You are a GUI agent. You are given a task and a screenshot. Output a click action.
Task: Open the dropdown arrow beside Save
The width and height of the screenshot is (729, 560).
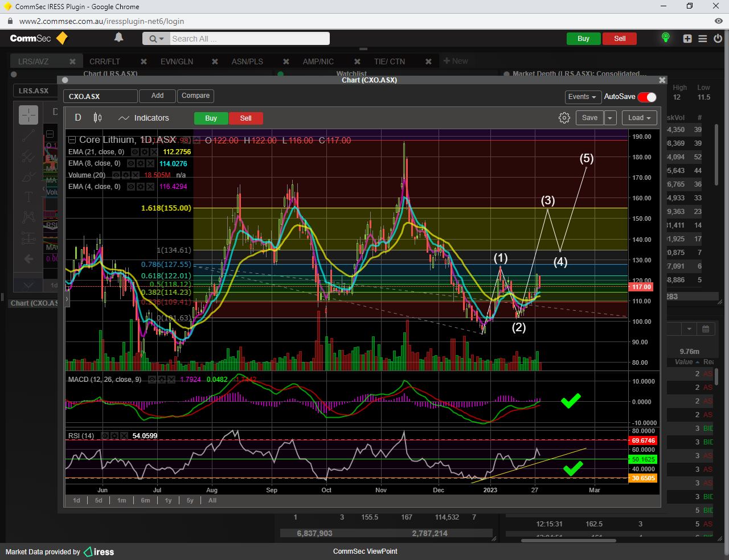610,118
